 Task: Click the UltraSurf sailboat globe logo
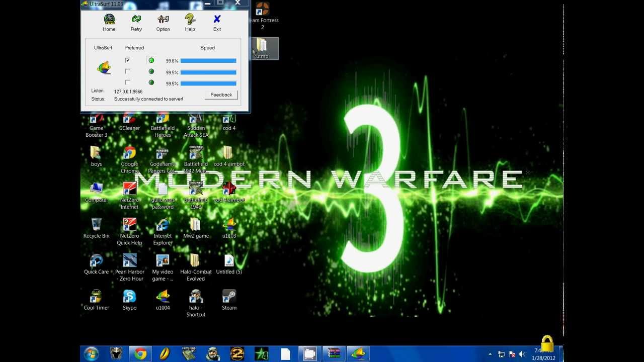pos(104,68)
